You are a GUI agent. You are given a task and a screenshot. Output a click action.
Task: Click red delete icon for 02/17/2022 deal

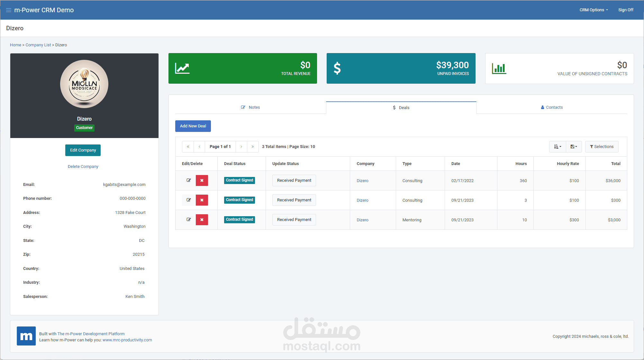(x=202, y=180)
